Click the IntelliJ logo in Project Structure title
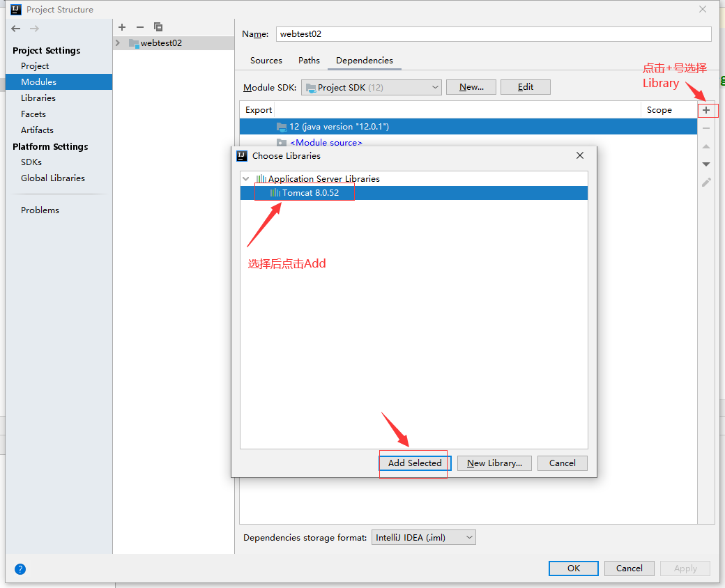Screen dimensions: 725x588 pyautogui.click(x=16, y=10)
